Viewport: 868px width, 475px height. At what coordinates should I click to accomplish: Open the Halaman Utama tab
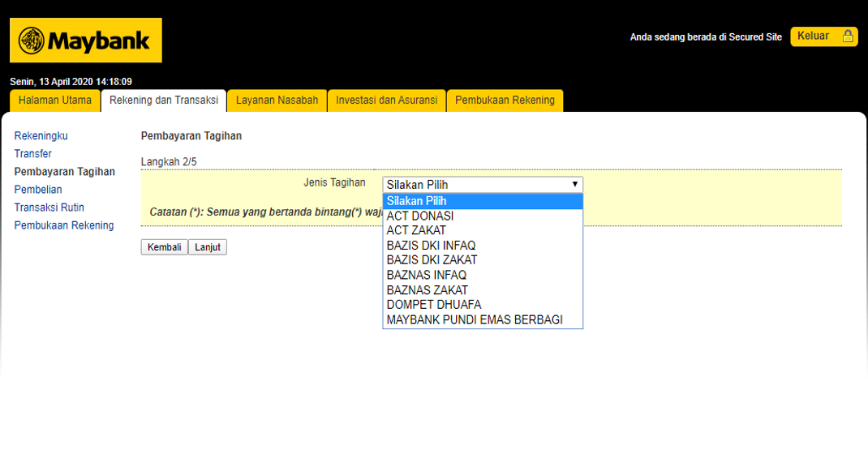click(x=55, y=101)
